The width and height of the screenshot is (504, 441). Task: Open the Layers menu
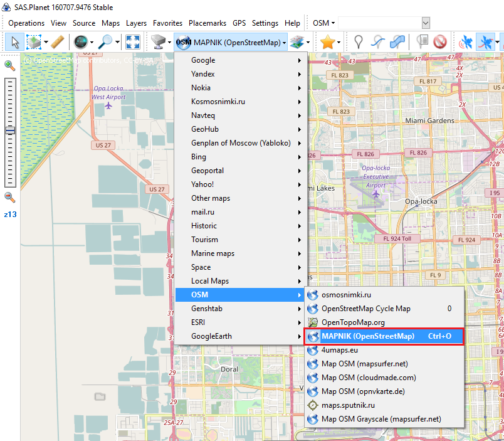click(x=136, y=23)
